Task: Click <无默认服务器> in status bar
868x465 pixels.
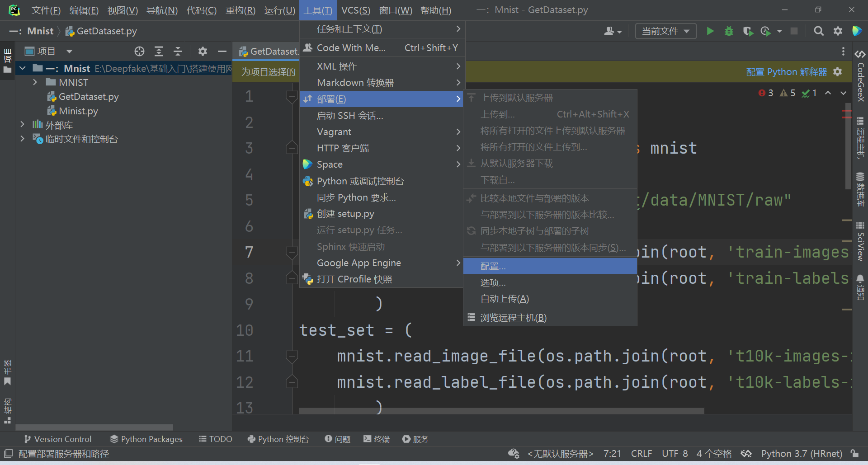Action: click(560, 453)
